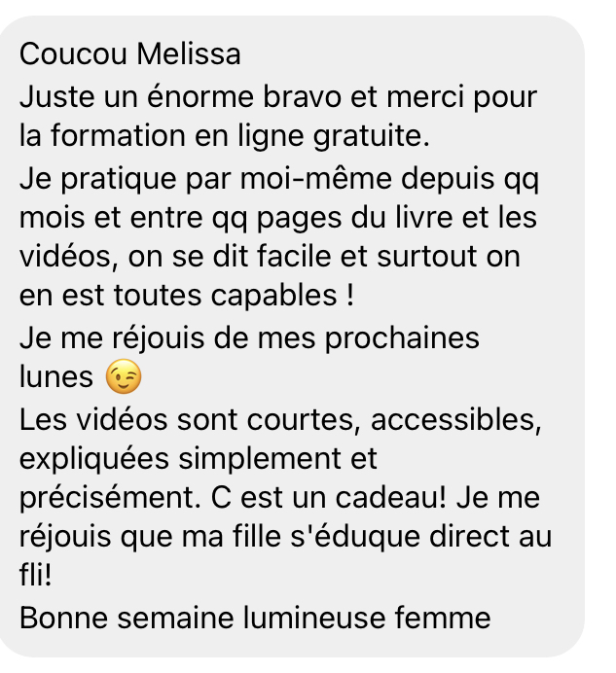This screenshot has height=673, width=616.
Task: Click the line 'Je me réjouis de mes prochaines'
Action: 249,338
